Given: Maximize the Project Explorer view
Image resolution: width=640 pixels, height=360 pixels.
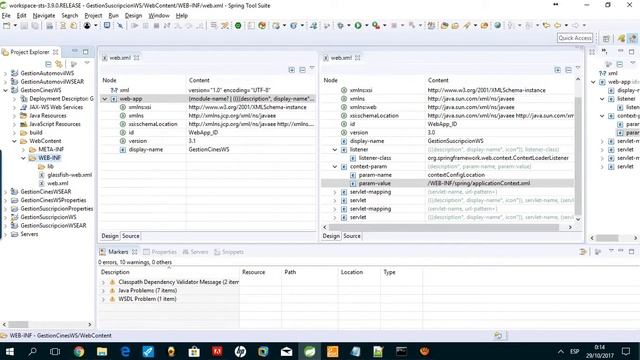Looking at the screenshot, I should [86, 52].
